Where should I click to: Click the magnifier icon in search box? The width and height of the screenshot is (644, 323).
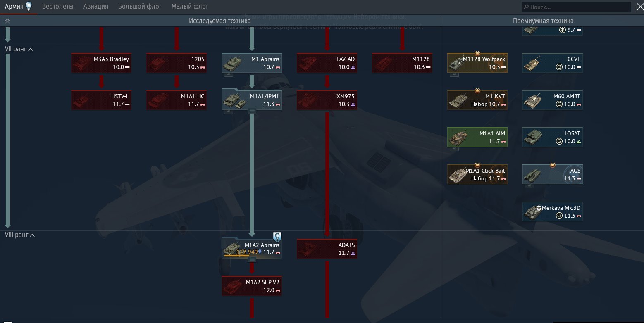526,7
